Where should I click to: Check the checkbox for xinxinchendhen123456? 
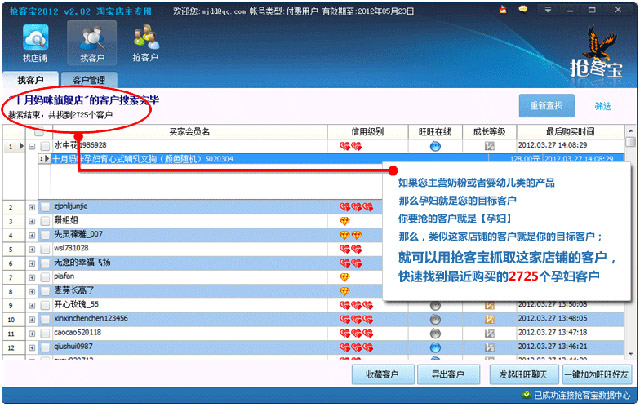click(x=45, y=319)
